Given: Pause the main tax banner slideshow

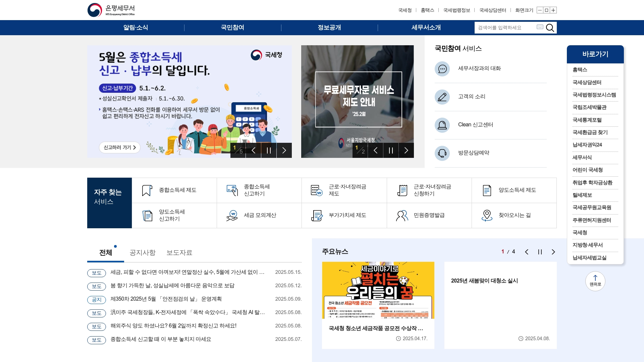Looking at the screenshot, I should point(269,150).
